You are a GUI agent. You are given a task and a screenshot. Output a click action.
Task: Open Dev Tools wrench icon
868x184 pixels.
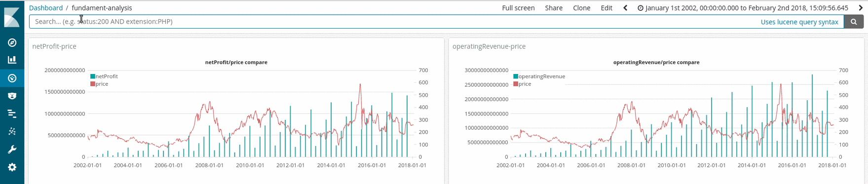12,149
